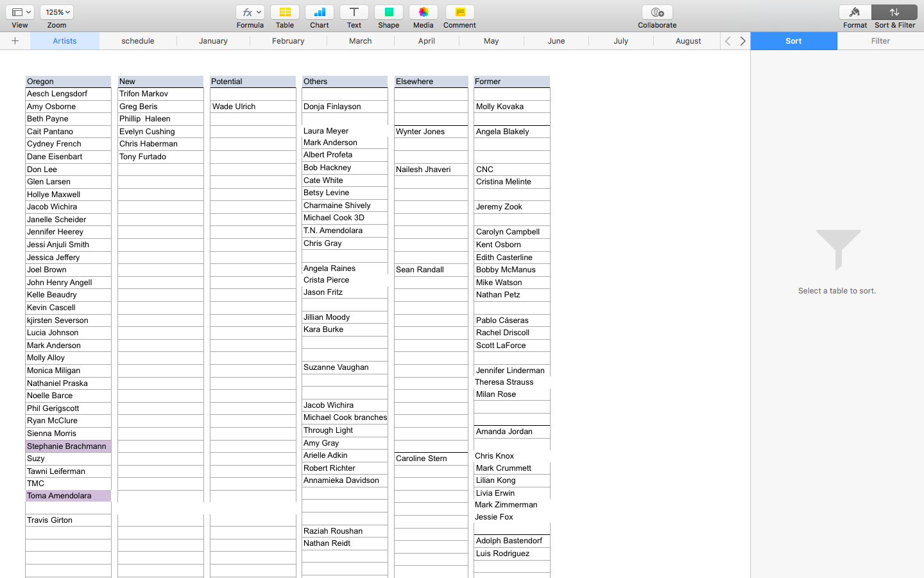The image size is (924, 578).
Task: Select the Jennifer Linderman cell
Action: (512, 371)
